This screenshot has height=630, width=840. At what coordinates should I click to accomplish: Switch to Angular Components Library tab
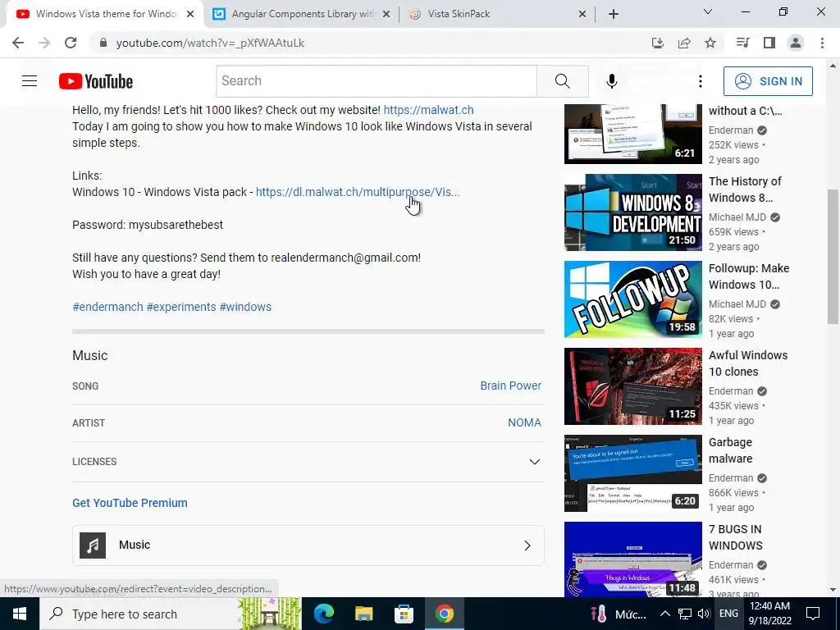pyautogui.click(x=301, y=14)
